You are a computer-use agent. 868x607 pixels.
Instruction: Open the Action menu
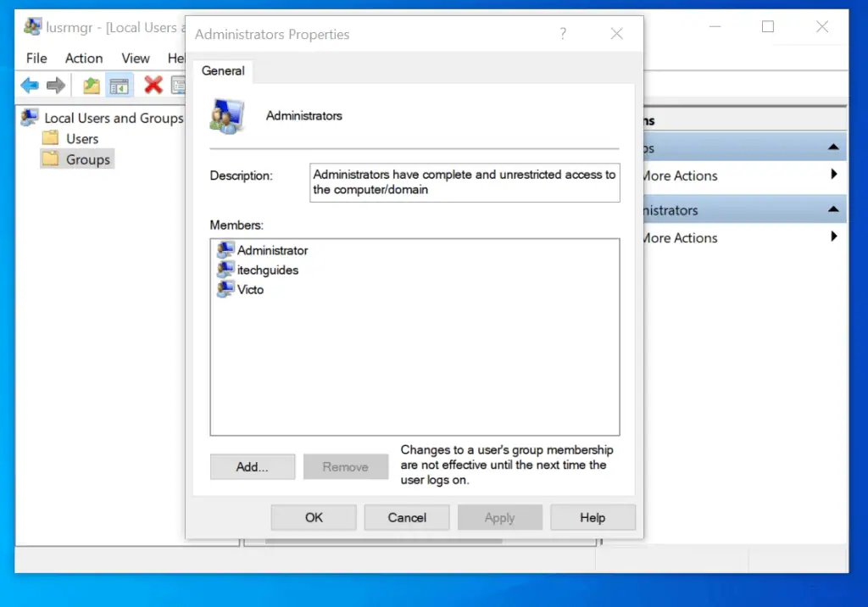84,58
